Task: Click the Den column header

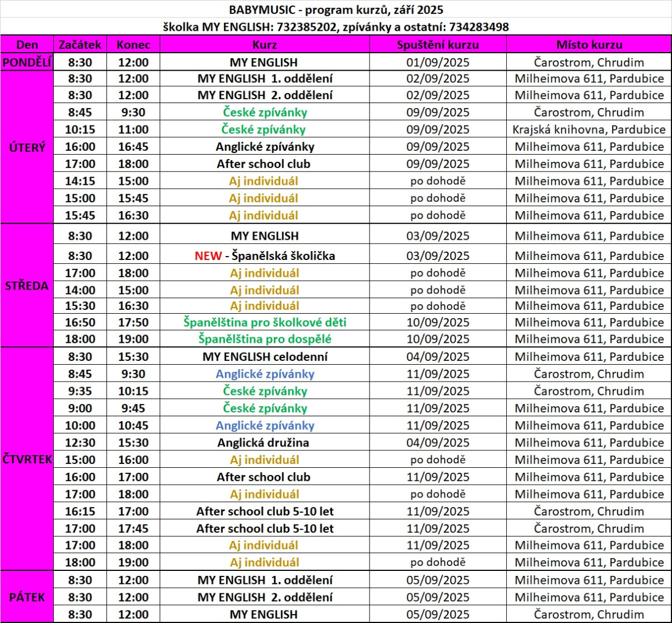Action: (27, 45)
